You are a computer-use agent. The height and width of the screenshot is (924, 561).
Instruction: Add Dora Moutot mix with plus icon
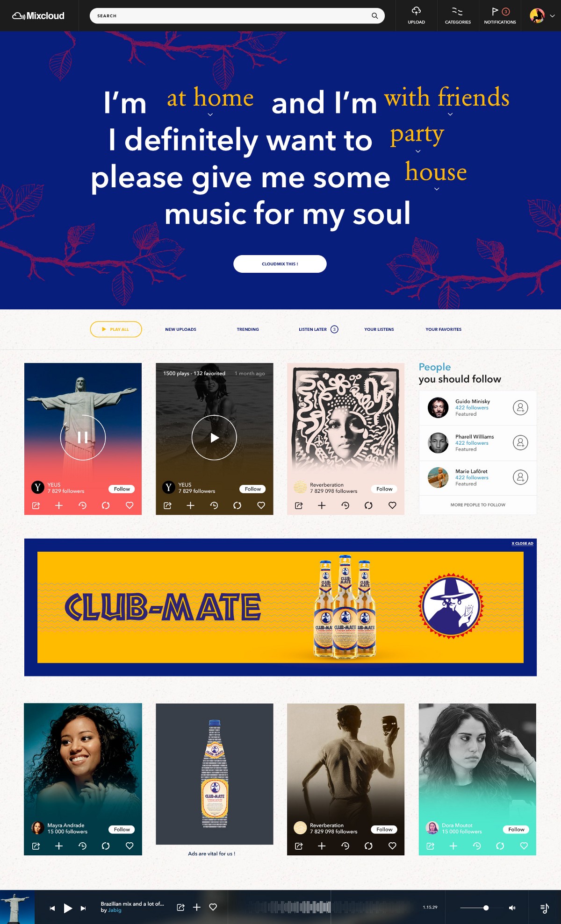pyautogui.click(x=453, y=846)
